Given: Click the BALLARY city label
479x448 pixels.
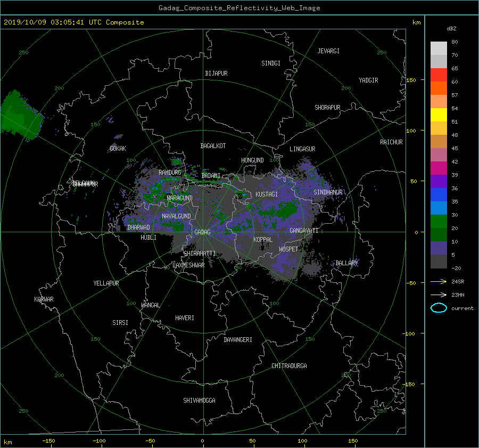Looking at the screenshot, I should pos(346,263).
